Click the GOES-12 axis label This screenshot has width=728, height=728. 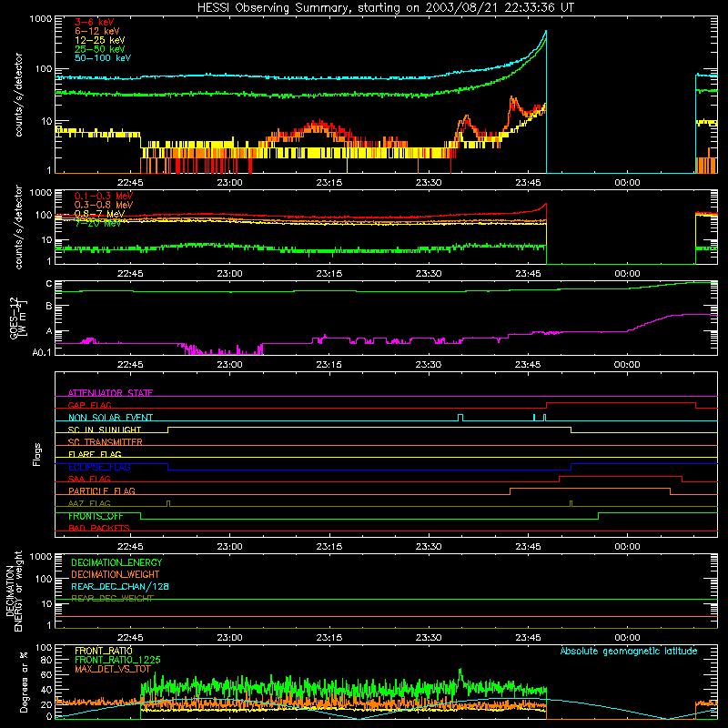tap(17, 318)
